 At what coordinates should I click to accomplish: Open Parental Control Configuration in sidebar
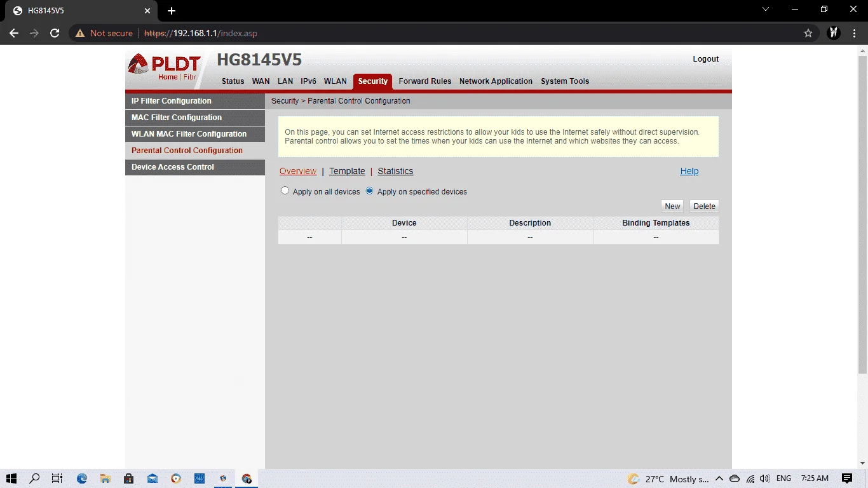click(195, 151)
